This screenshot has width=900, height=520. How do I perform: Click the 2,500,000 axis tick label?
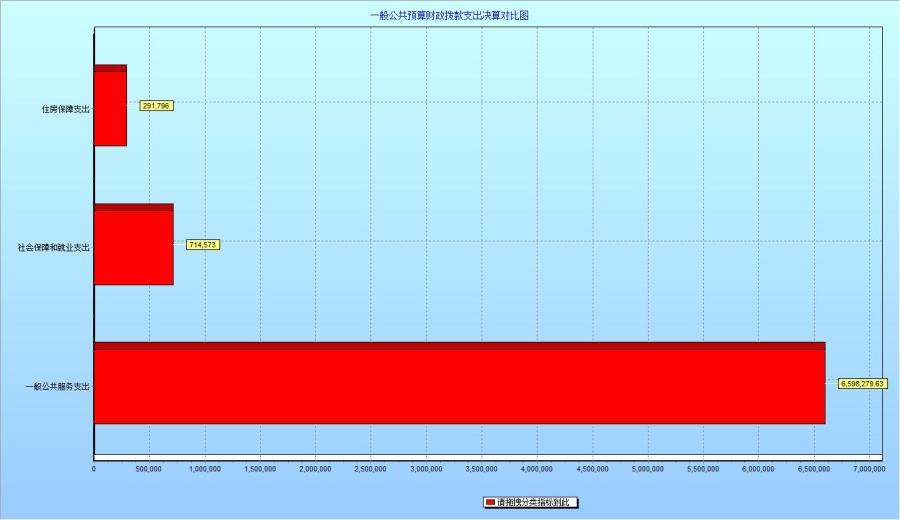[371, 468]
